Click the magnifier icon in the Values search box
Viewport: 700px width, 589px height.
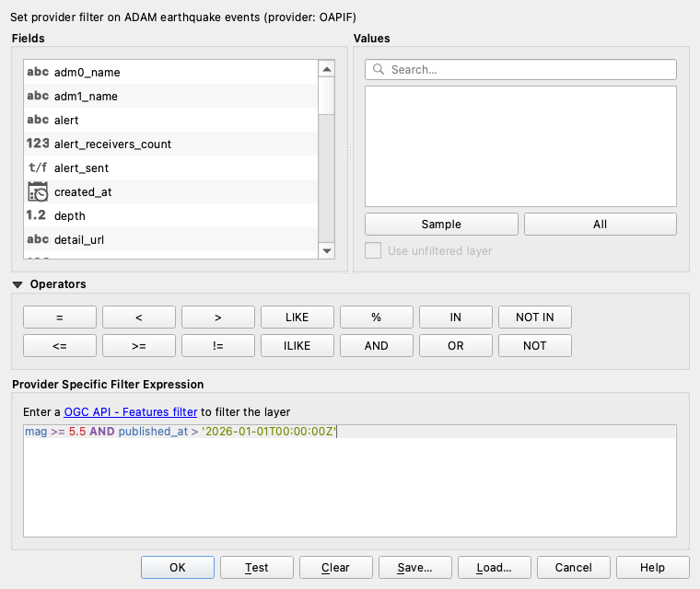379,69
